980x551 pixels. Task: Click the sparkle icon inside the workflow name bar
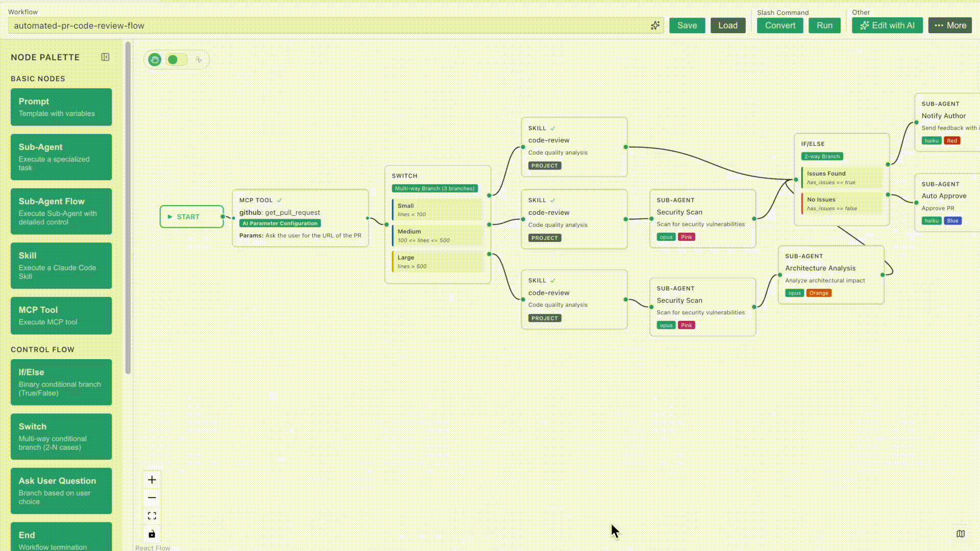point(655,25)
